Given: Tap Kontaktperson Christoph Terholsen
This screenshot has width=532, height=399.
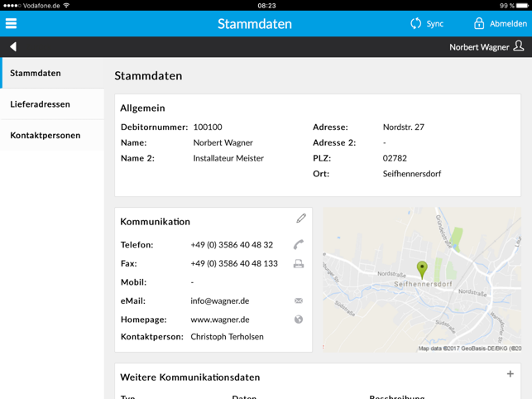Looking at the screenshot, I should [227, 337].
